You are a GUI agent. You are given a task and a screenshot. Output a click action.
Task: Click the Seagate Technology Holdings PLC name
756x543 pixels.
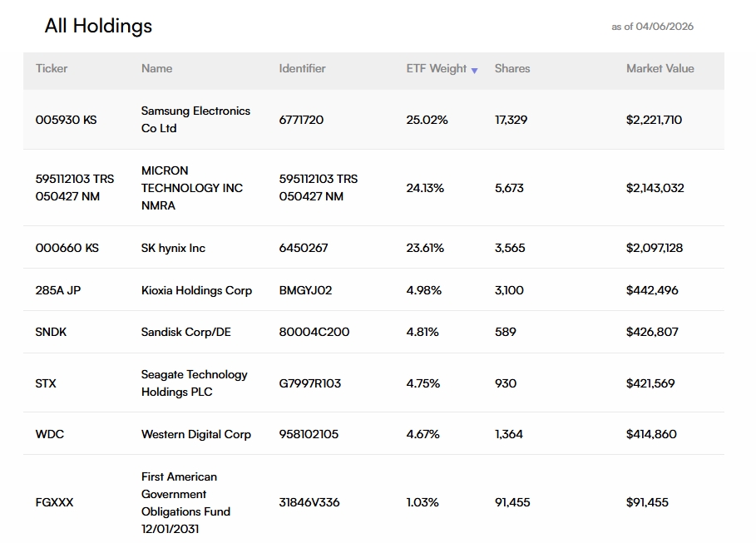pyautogui.click(x=195, y=383)
